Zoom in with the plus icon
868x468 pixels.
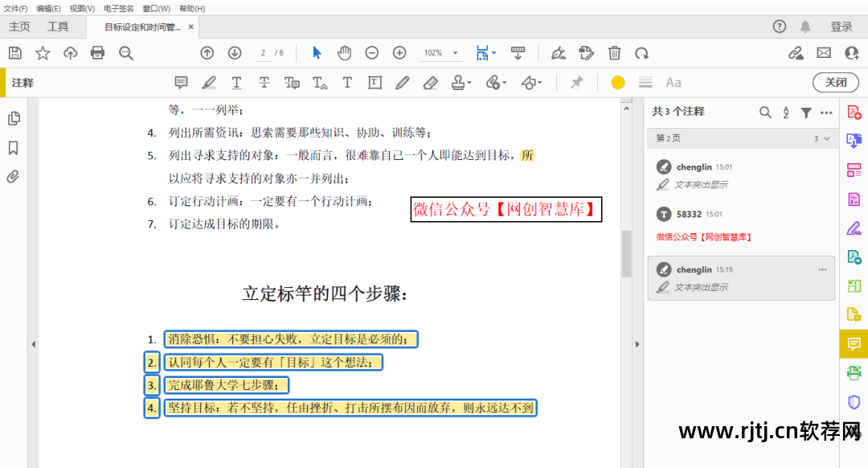399,53
